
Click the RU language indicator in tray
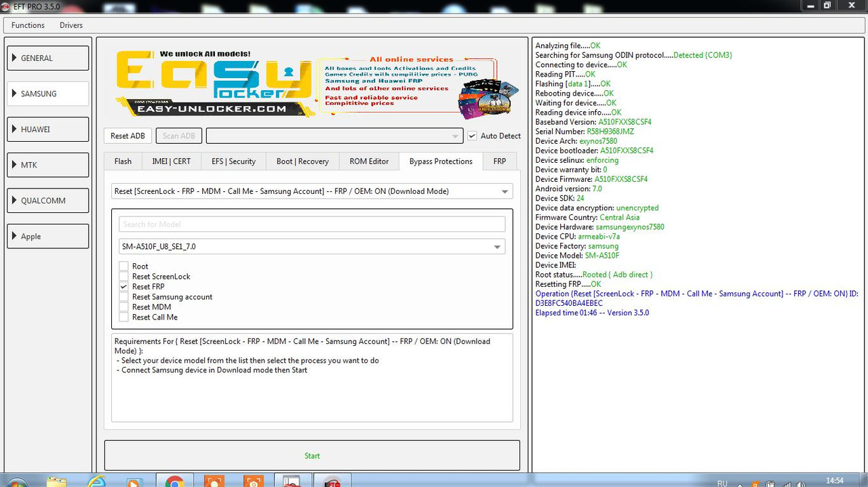[x=722, y=483]
